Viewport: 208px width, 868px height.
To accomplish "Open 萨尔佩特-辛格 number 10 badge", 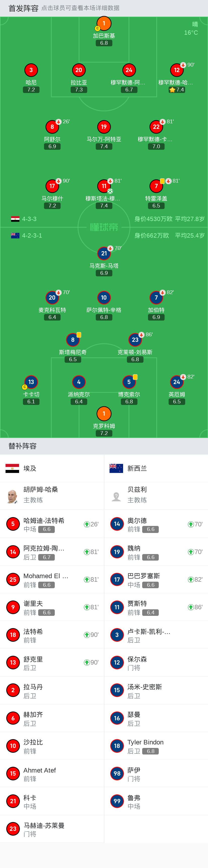I will pyautogui.click(x=104, y=298).
